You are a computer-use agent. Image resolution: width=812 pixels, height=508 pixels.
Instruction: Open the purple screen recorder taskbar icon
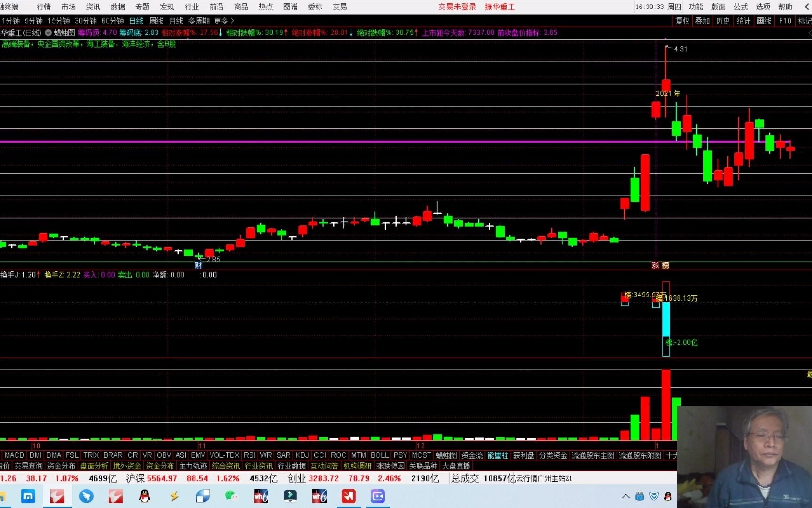click(378, 496)
